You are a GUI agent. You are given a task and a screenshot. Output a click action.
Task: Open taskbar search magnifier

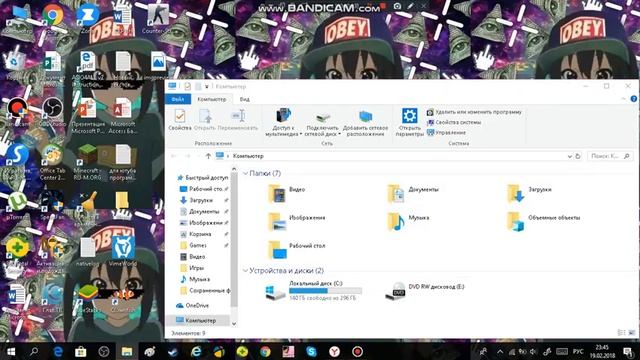tap(34, 351)
